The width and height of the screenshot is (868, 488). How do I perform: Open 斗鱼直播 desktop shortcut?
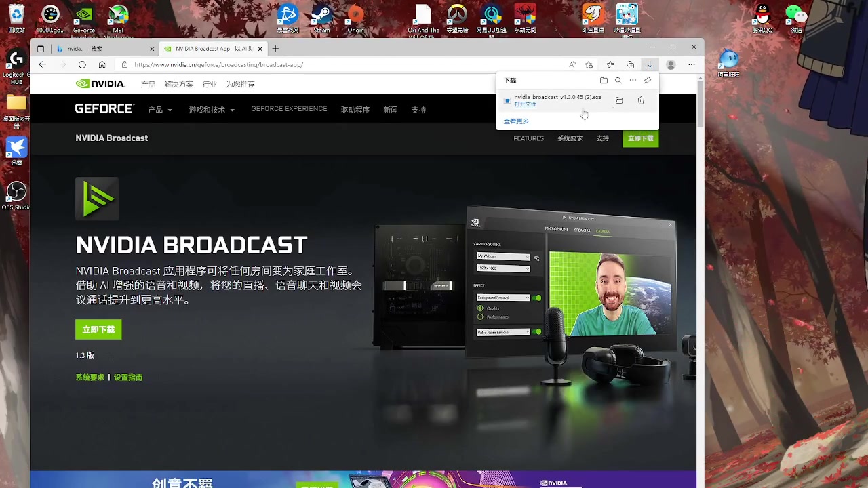pyautogui.click(x=593, y=18)
